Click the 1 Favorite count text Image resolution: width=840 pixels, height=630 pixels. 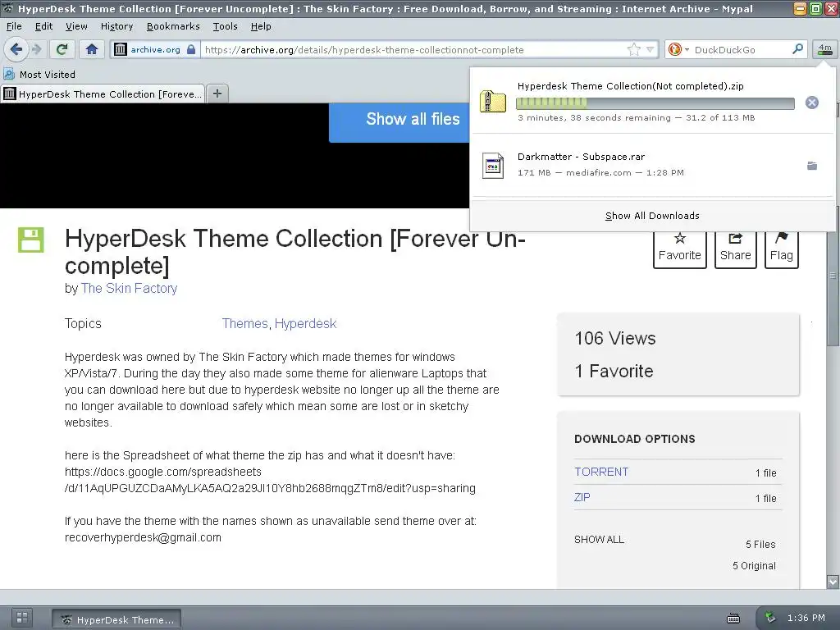(614, 371)
